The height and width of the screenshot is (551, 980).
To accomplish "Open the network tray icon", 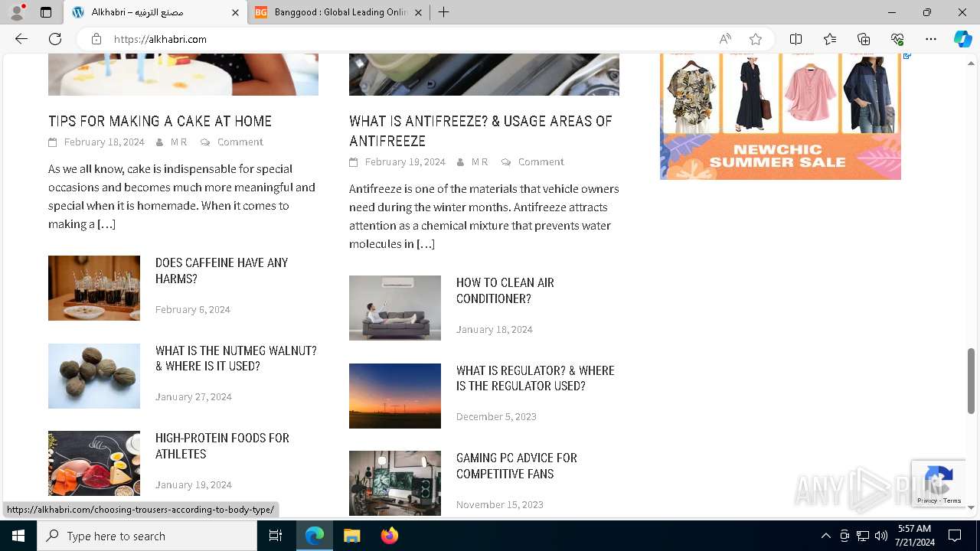I will pyautogui.click(x=863, y=536).
